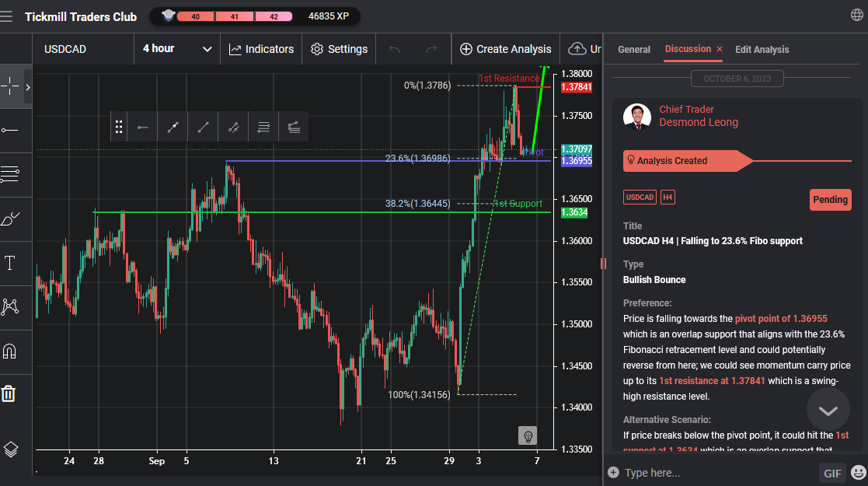
Task: Select the crosshair cursor tool
Action: click(x=10, y=86)
